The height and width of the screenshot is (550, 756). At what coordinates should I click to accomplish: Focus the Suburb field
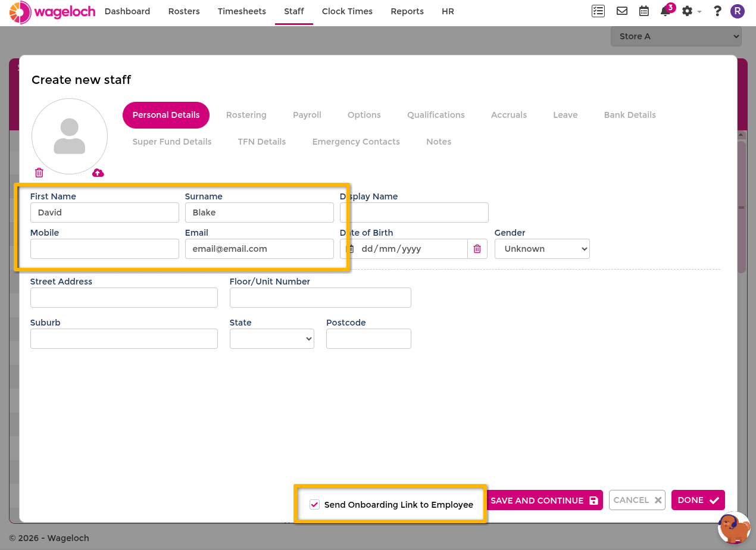click(x=124, y=339)
